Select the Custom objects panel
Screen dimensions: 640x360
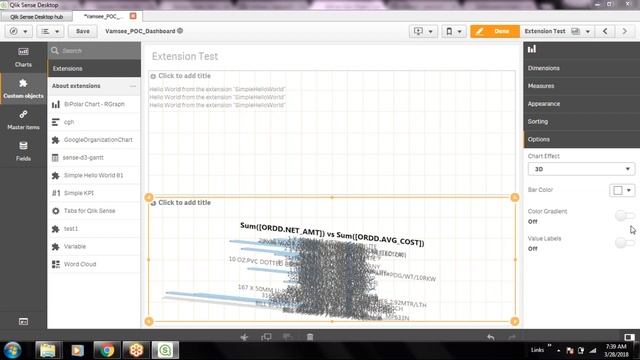(23, 89)
